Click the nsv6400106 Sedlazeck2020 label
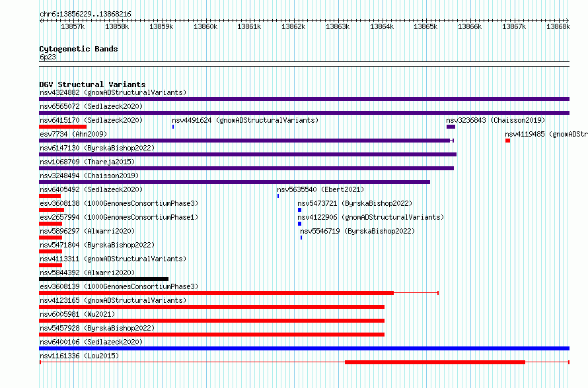Image resolution: width=588 pixels, height=388 pixels. click(x=91, y=342)
